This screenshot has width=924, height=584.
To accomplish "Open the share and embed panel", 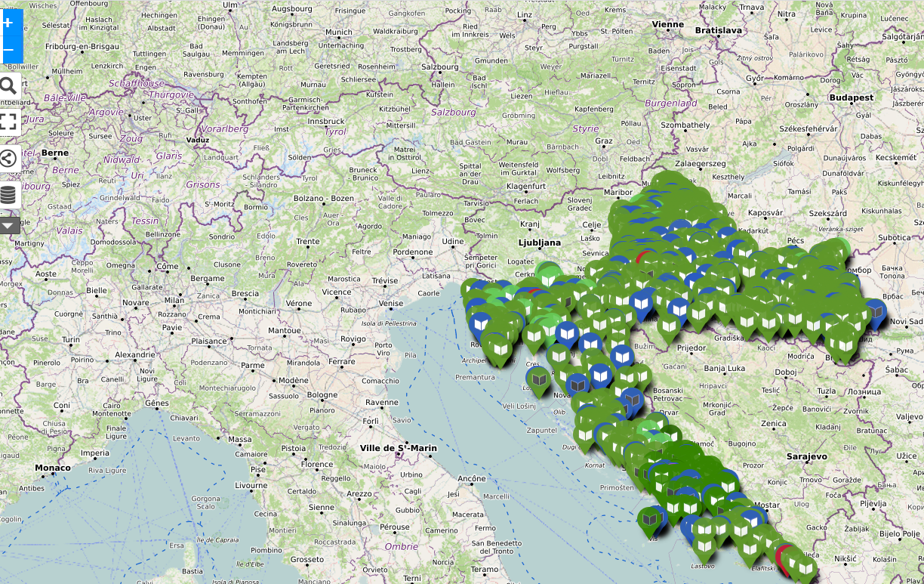I will point(8,159).
